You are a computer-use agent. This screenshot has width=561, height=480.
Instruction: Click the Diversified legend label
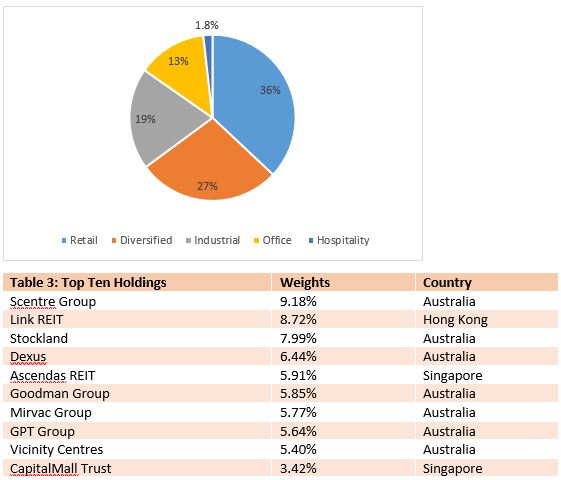coord(146,240)
